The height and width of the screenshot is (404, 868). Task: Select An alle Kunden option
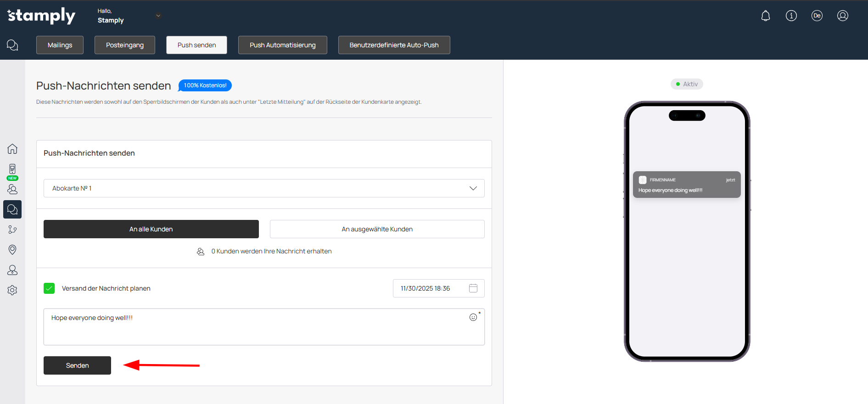[151, 229]
